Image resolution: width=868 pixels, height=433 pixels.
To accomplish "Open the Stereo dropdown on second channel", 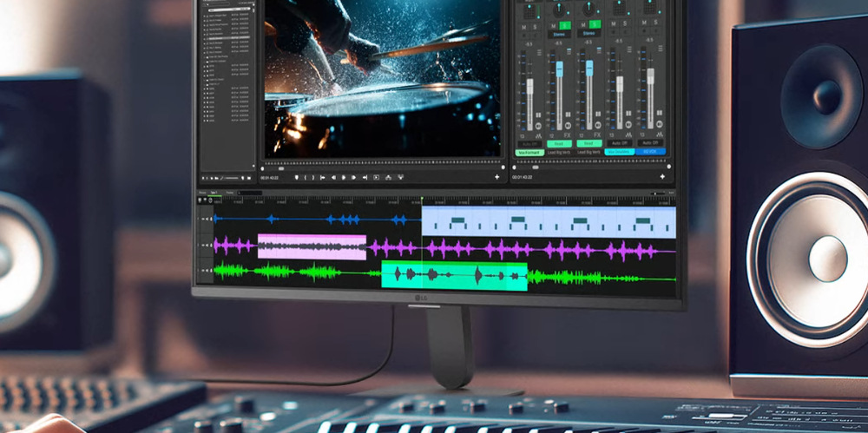I will (x=559, y=35).
